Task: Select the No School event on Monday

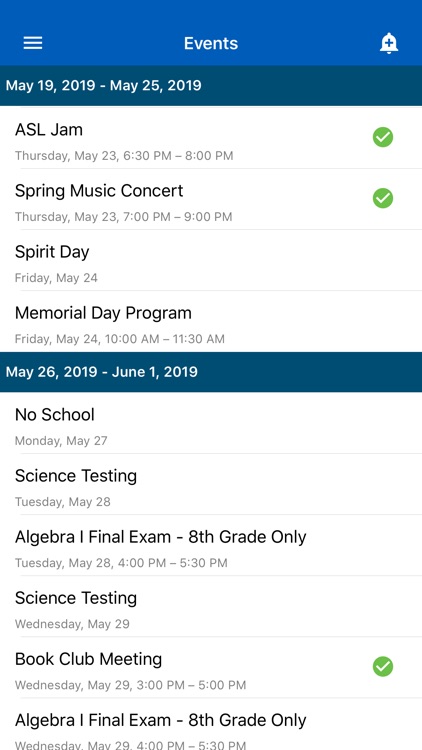Action: coord(211,423)
